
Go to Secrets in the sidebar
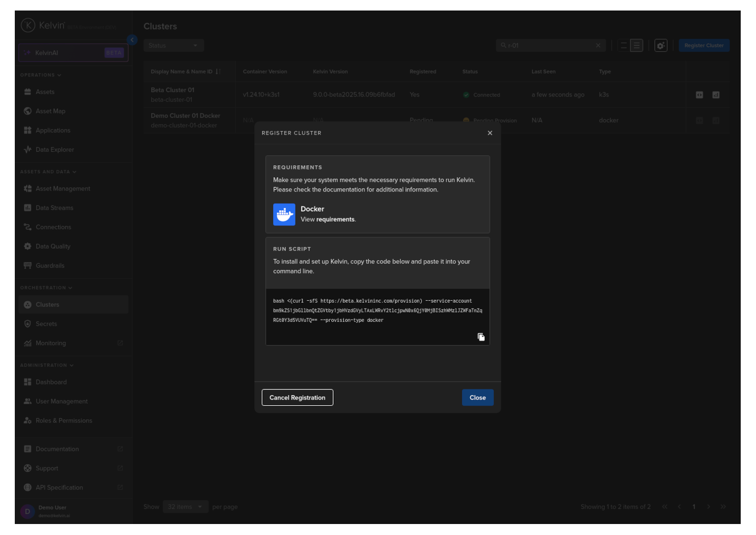point(46,324)
